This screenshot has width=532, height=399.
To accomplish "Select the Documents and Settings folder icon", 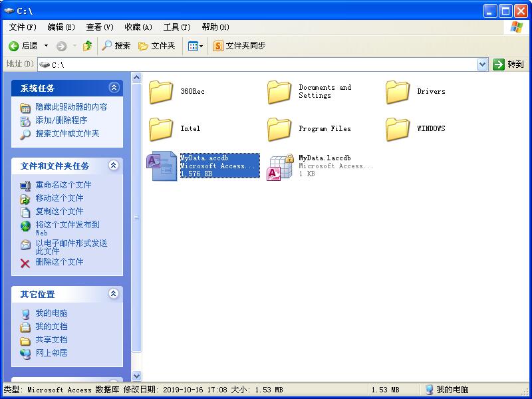I will click(x=279, y=92).
